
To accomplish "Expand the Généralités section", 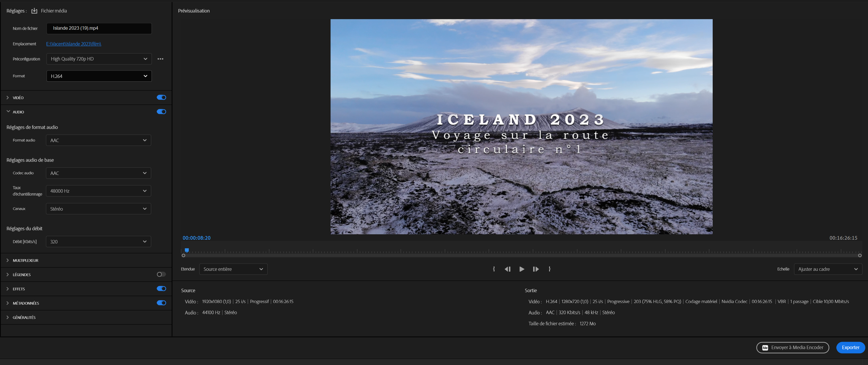I will click(x=24, y=317).
